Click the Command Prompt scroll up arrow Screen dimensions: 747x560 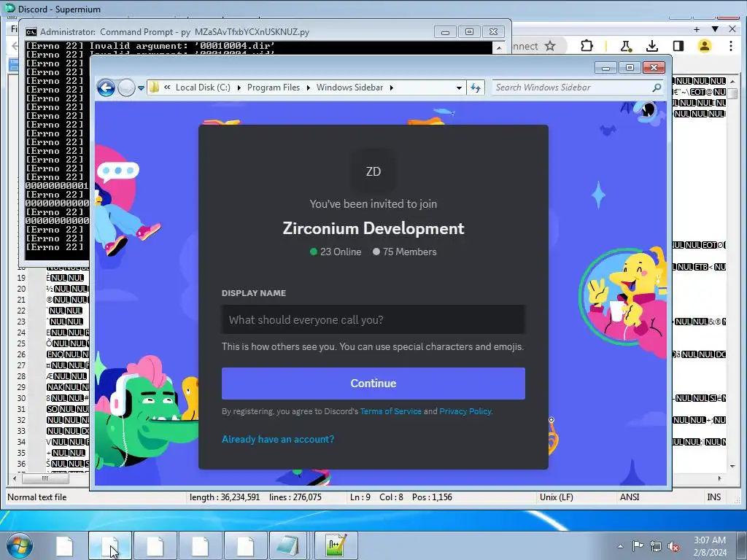[x=498, y=47]
